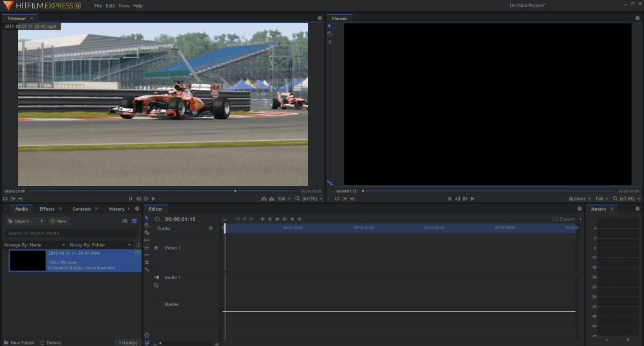Choose the Editor slice tool
Screen dimensions: 644x346
point(147,233)
